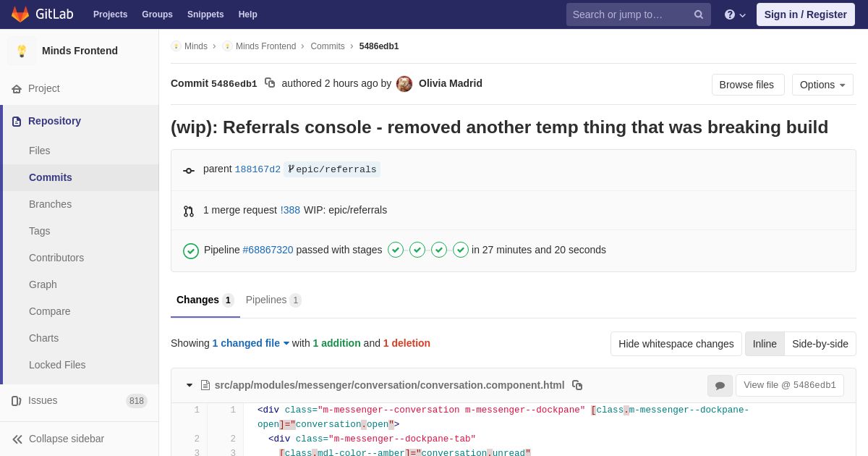Click the overall pipeline passed status icon
This screenshot has height=456, width=868.
tap(191, 250)
